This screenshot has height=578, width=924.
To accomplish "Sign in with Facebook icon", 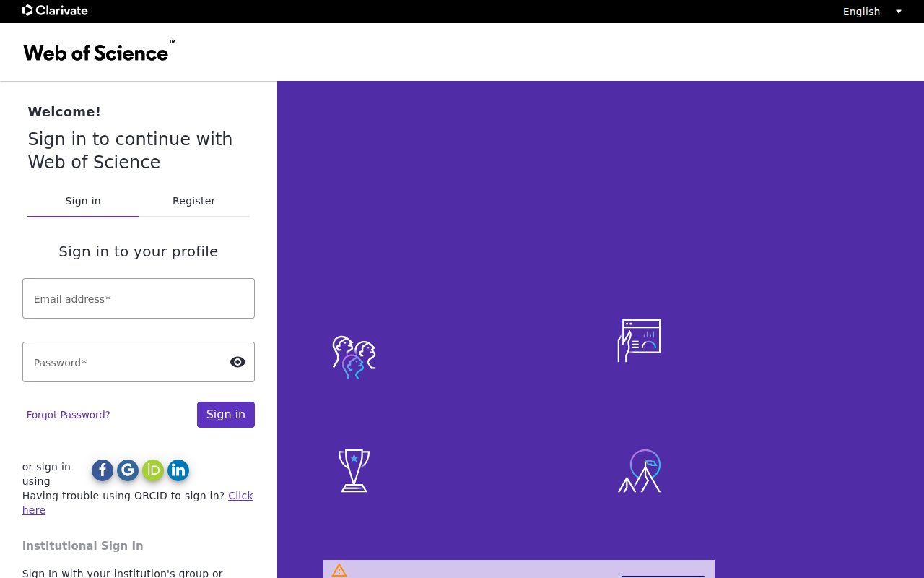I will pos(103,470).
